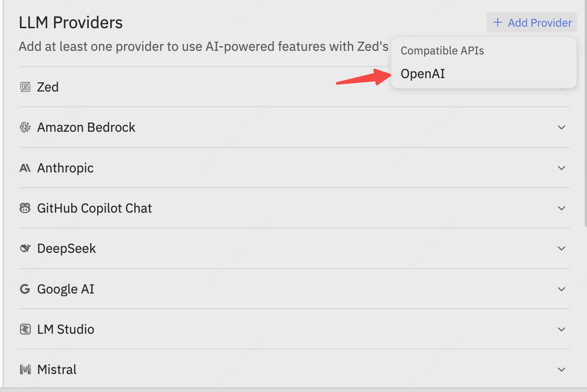The width and height of the screenshot is (587, 392).
Task: Expand the DeepSeek provider chevron
Action: (562, 249)
